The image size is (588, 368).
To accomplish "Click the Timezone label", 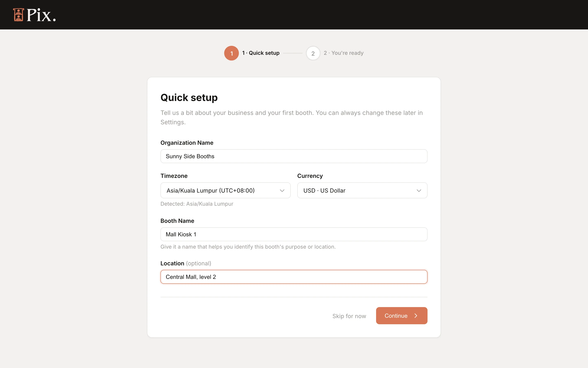I will [174, 176].
